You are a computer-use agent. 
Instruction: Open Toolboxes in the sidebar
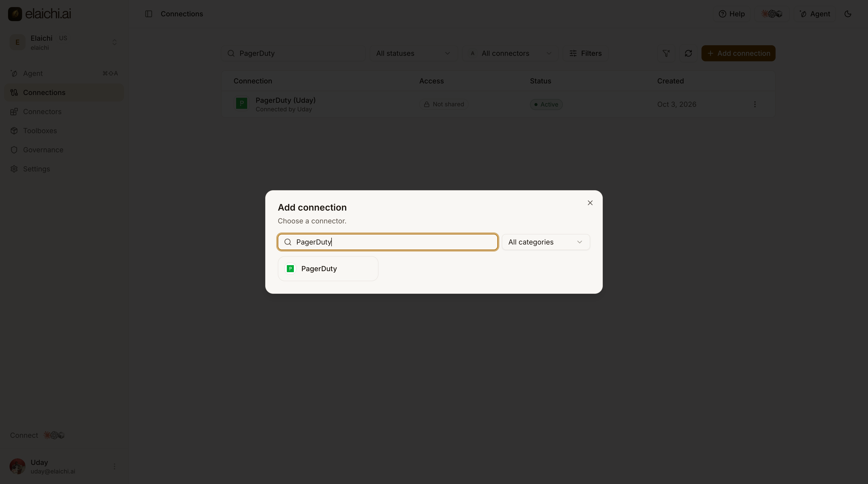coord(64,131)
